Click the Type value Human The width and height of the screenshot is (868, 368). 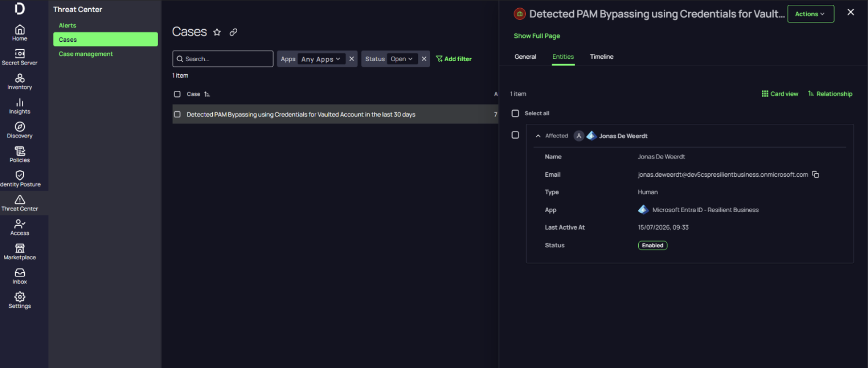point(647,192)
